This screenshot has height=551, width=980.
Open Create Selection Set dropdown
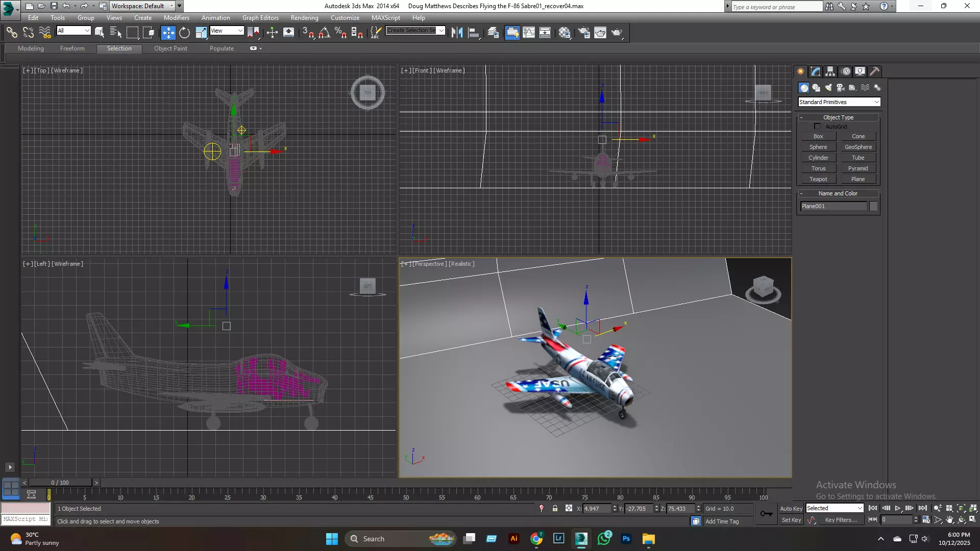(415, 31)
